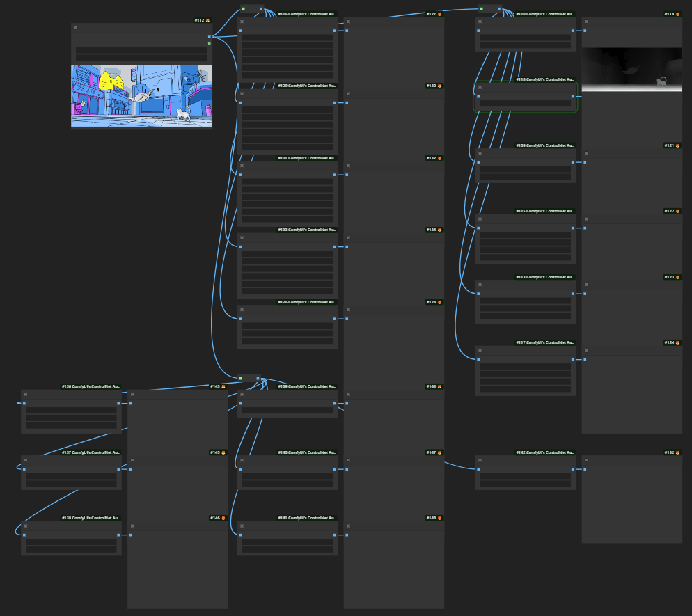This screenshot has width=692, height=616.
Task: Click the input port of ControlNet node #142
Action: (478, 469)
